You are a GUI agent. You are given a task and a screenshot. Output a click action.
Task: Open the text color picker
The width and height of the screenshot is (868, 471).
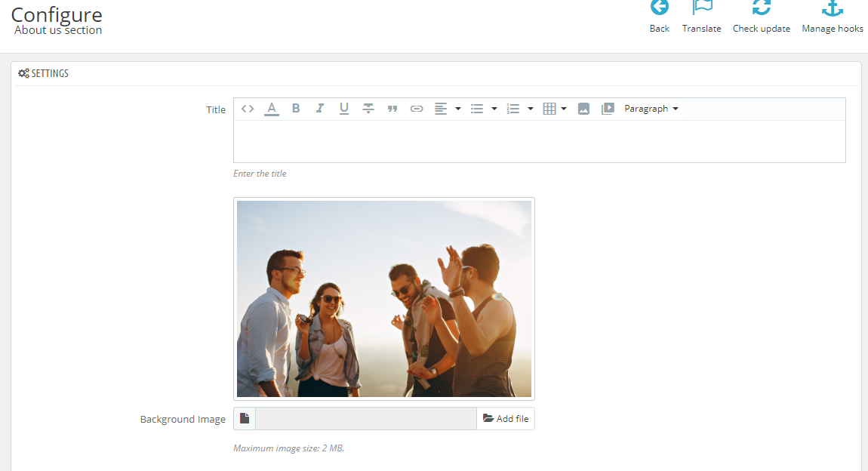click(x=272, y=109)
